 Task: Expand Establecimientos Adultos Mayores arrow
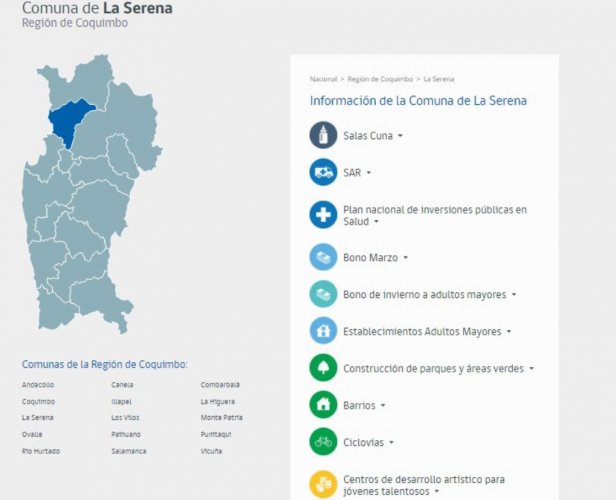(x=509, y=332)
